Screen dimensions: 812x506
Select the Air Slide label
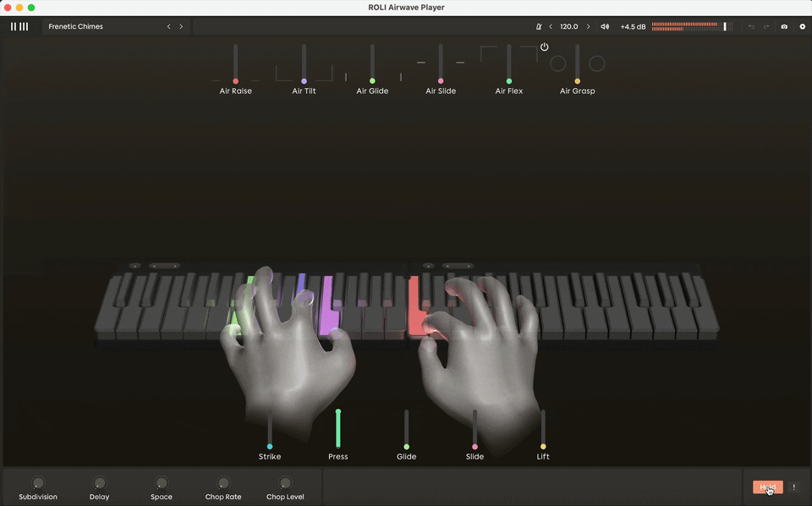pos(441,91)
